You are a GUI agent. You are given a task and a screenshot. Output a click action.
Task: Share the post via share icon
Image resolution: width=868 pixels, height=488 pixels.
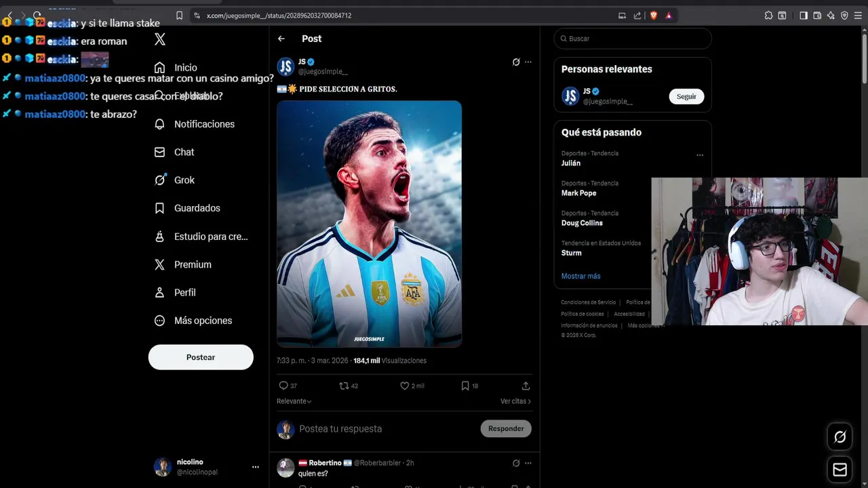tap(526, 386)
